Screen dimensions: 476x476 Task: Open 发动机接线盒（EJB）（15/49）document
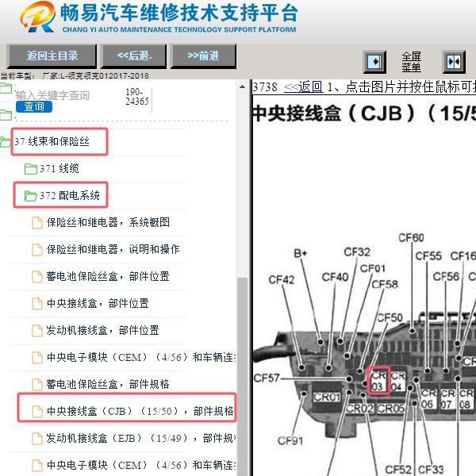[141, 438]
